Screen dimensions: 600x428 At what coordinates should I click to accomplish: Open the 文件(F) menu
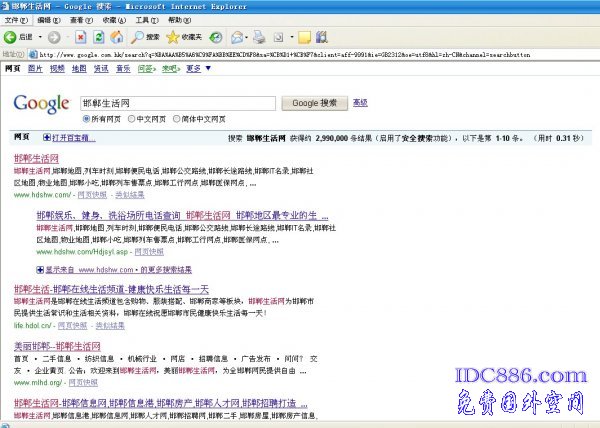pos(15,20)
